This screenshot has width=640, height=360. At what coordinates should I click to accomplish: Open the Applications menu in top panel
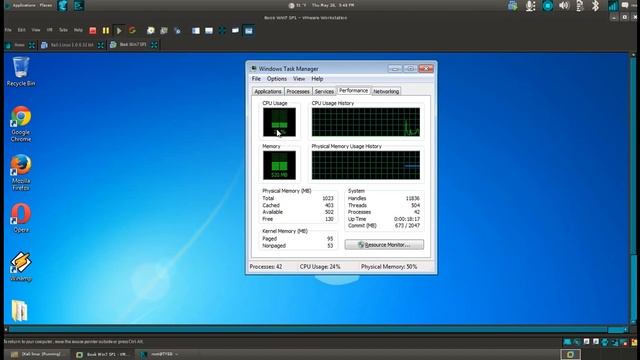[24, 5]
